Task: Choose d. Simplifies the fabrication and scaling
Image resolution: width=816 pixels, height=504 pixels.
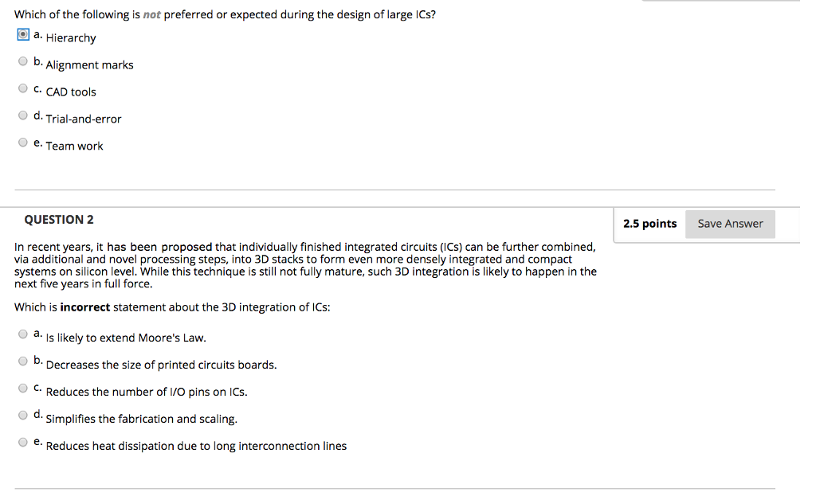Action: (23, 415)
